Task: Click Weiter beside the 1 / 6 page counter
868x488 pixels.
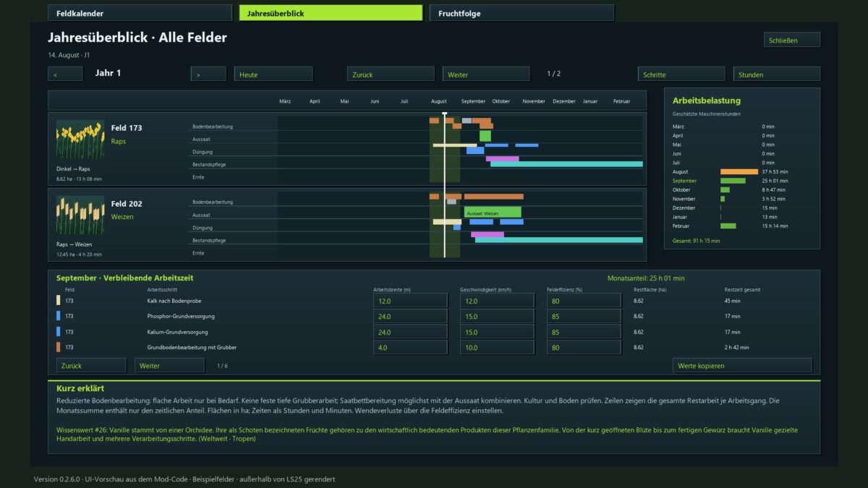Action: pyautogui.click(x=169, y=366)
